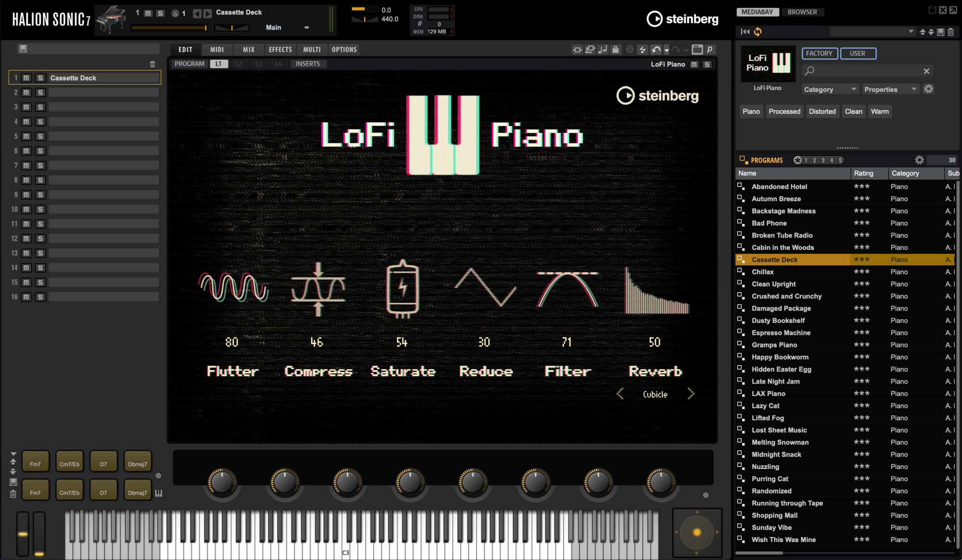Open the BROWSER tab
The image size is (962, 560).
pyautogui.click(x=803, y=12)
